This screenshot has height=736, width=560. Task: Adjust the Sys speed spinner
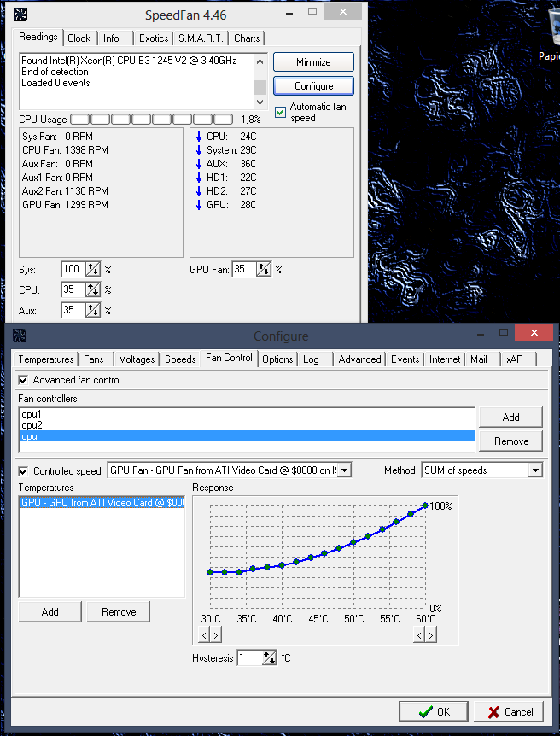pyautogui.click(x=93, y=270)
